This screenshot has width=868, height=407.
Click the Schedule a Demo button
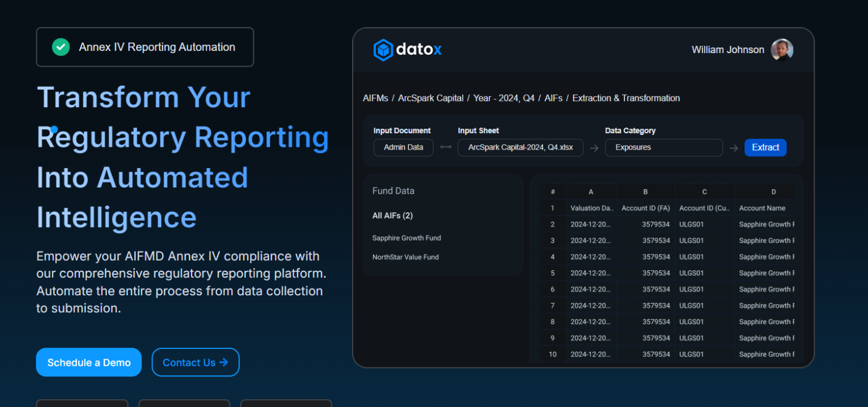coord(88,362)
